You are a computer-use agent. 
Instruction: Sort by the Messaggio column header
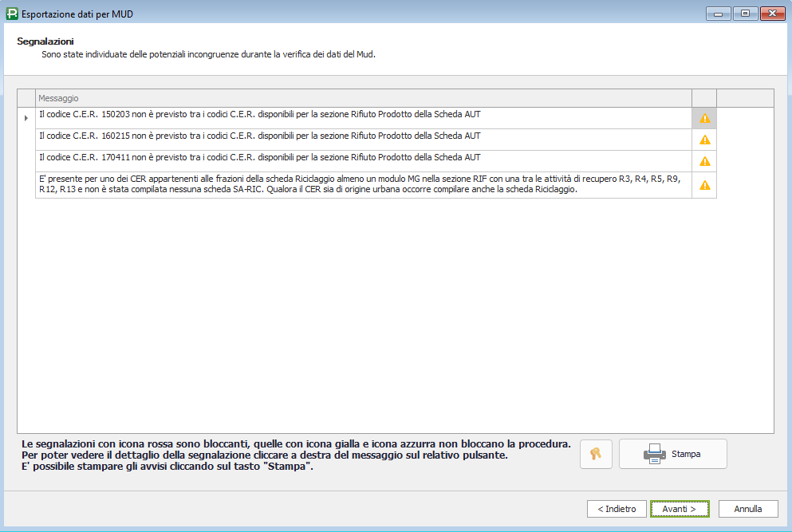pyautogui.click(x=363, y=97)
